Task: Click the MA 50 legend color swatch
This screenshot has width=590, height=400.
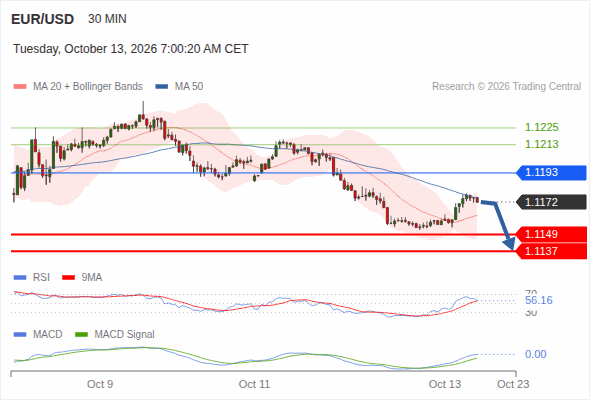Action: 162,87
